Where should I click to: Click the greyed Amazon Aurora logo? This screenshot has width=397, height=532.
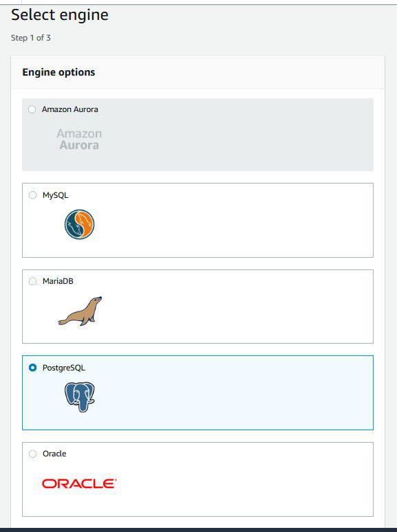tap(79, 139)
